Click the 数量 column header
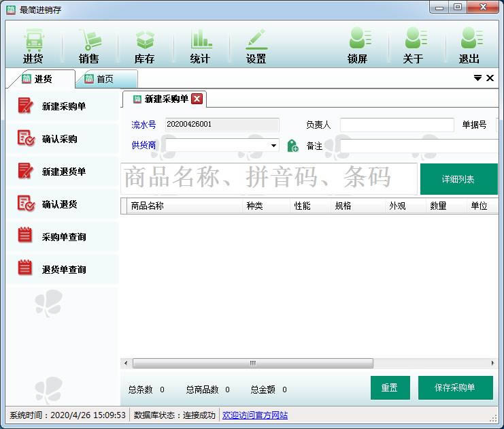The height and width of the screenshot is (429, 504). pos(446,206)
